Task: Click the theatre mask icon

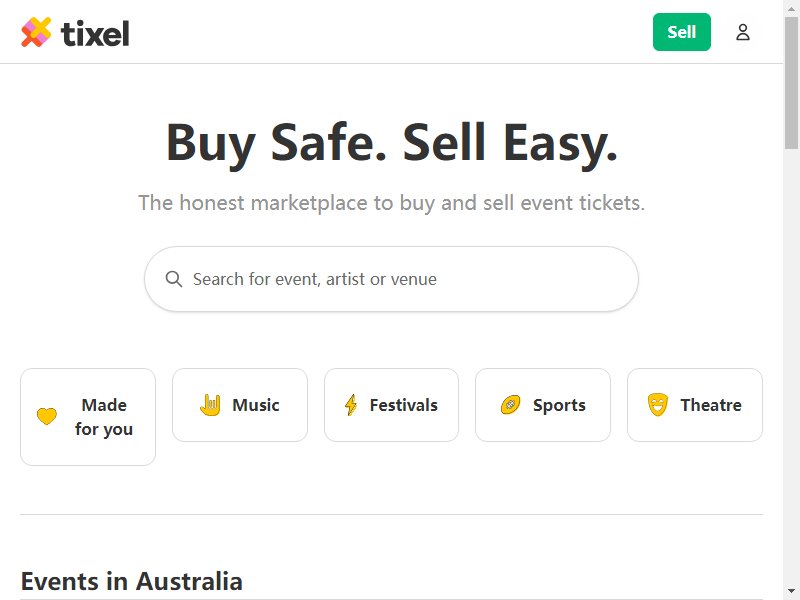Action: 658,405
